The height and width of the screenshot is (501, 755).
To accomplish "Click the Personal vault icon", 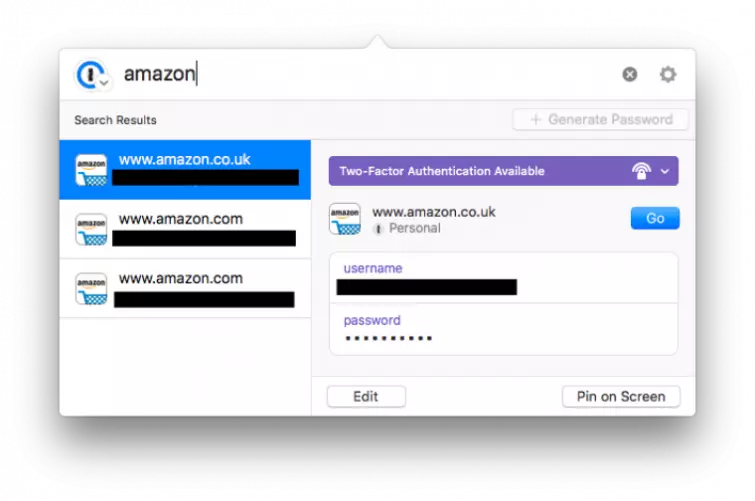I will (x=378, y=229).
